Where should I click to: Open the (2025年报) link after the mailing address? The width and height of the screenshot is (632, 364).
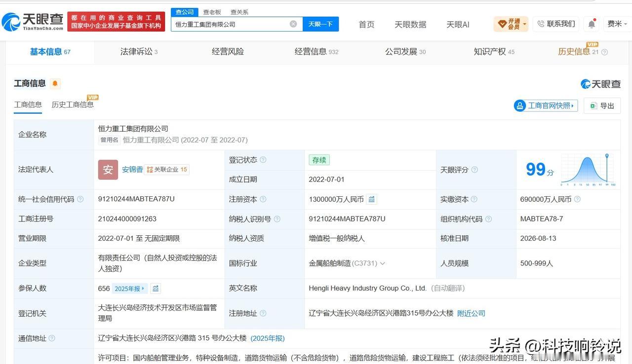click(x=268, y=338)
